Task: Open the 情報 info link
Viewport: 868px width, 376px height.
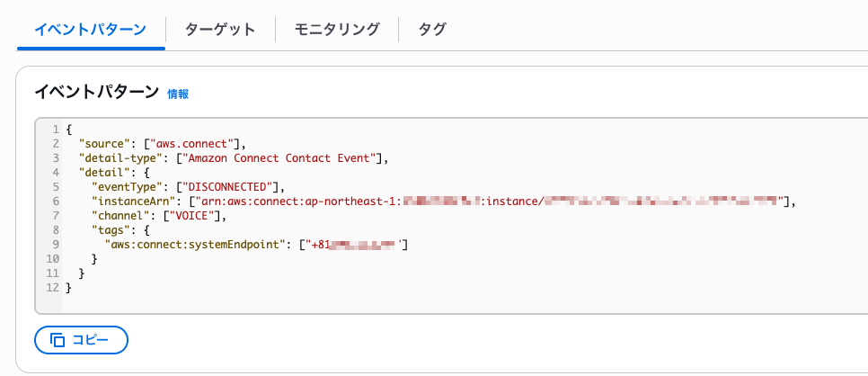Action: [x=178, y=94]
